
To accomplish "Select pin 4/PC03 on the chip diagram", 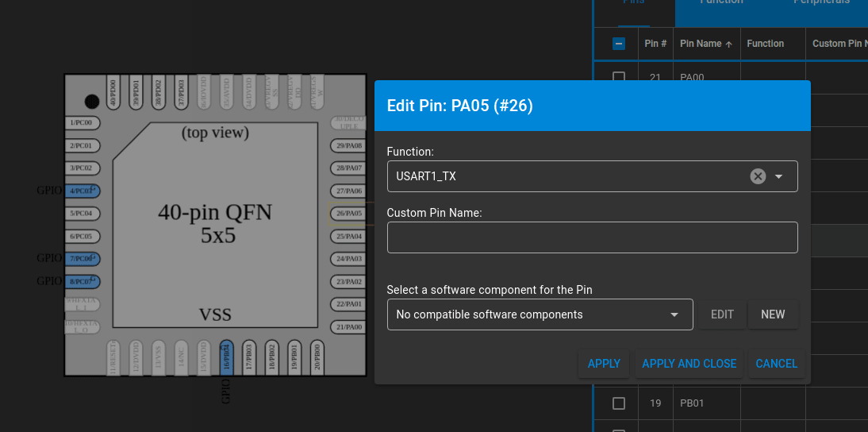I will pyautogui.click(x=83, y=191).
